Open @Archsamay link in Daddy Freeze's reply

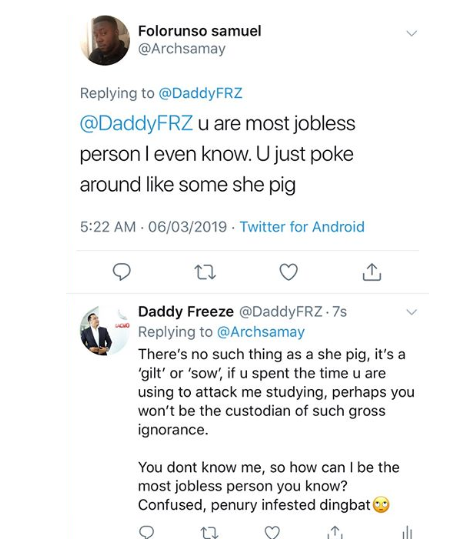tap(261, 332)
